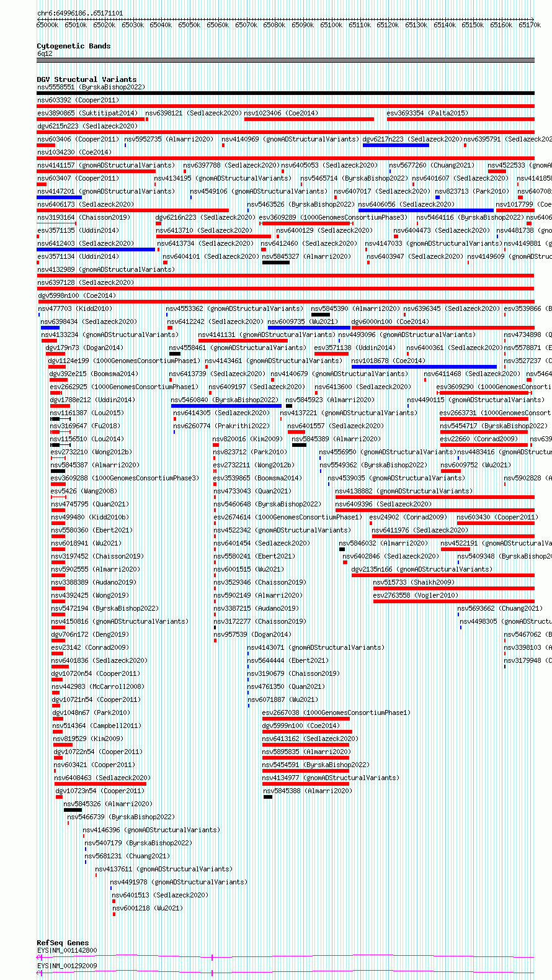Click nsv5693662 (Chuang2021) label
The width and height of the screenshot is (552, 980).
click(x=500, y=608)
